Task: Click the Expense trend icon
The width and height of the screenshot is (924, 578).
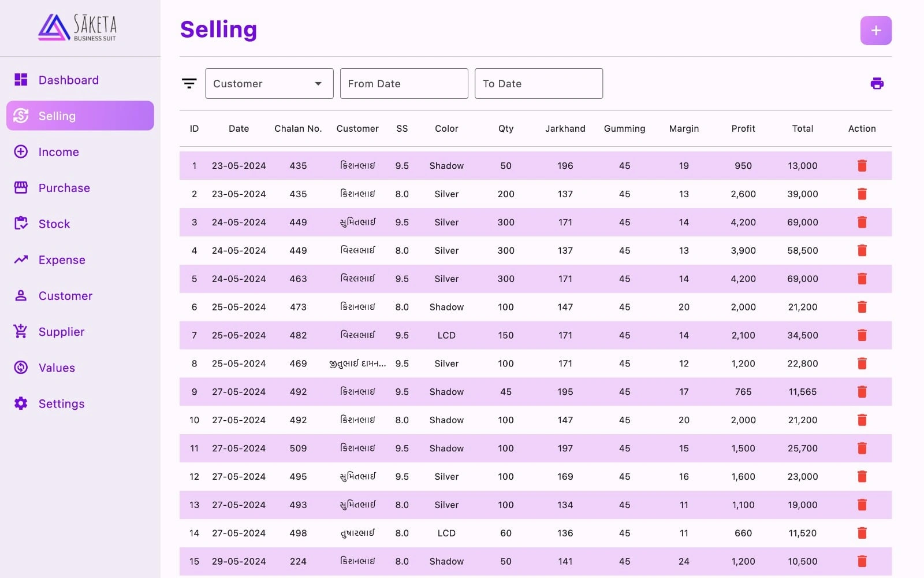Action: (x=21, y=260)
